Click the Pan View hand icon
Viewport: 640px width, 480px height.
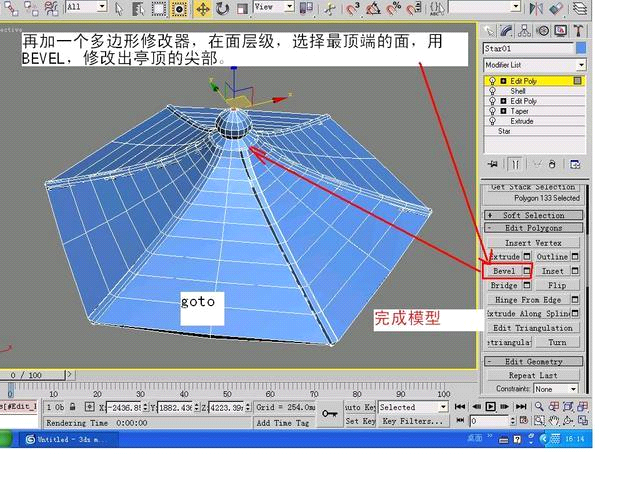pos(553,420)
